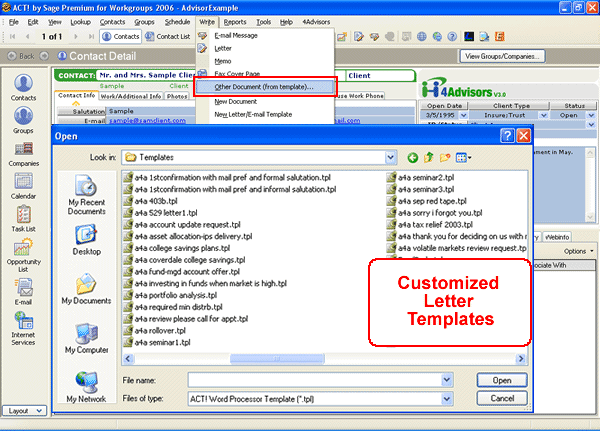Open the Options dropdown menu
Viewport: 600px width, 431px height.
(x=579, y=251)
